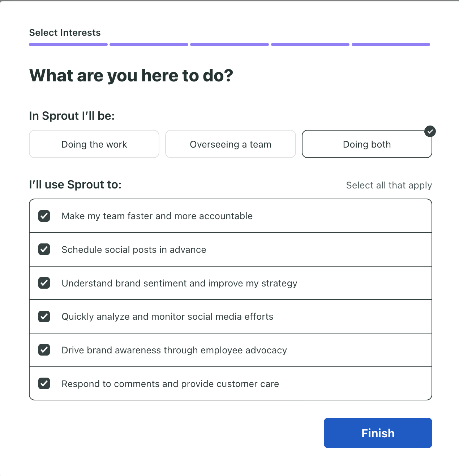459x476 pixels.
Task: Click the checked box beside "Schedule social posts in advance"
Action: point(44,250)
